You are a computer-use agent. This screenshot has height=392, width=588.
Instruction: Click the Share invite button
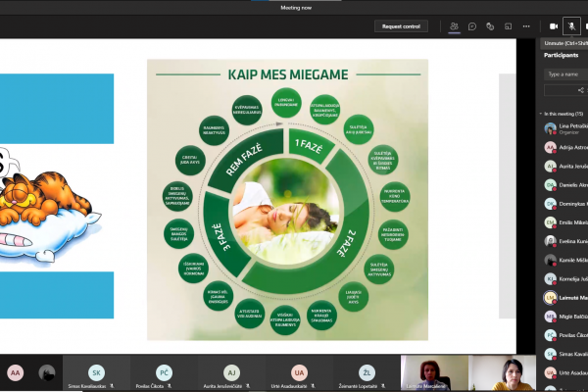(565, 90)
